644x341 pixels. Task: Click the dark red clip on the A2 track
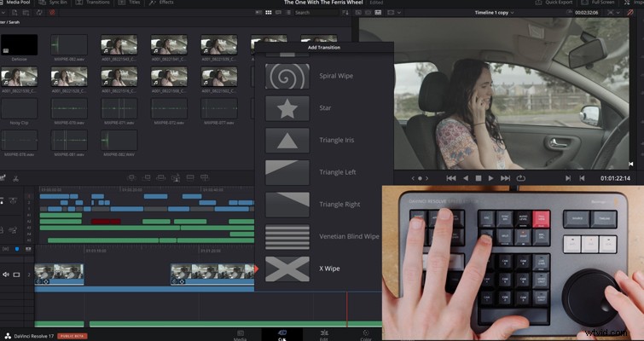click(x=106, y=222)
